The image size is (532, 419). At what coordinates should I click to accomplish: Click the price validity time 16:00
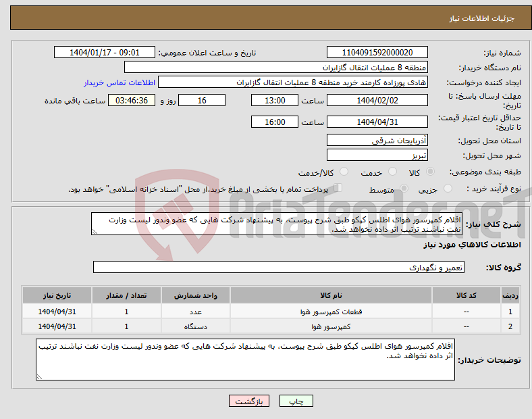tap(275, 122)
